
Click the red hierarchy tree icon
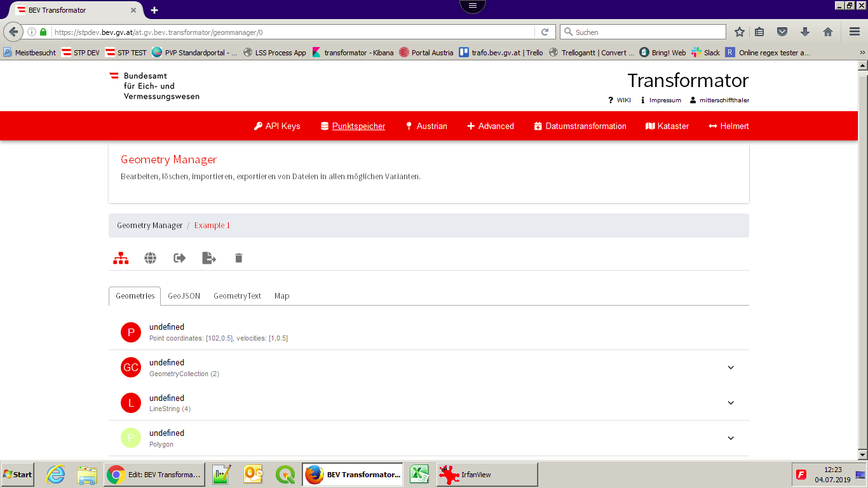tap(121, 258)
